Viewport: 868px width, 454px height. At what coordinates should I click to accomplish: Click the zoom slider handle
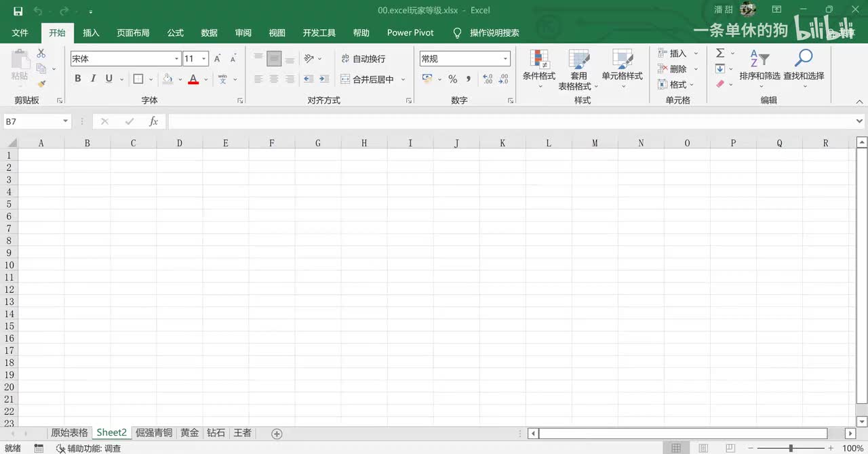(x=791, y=448)
